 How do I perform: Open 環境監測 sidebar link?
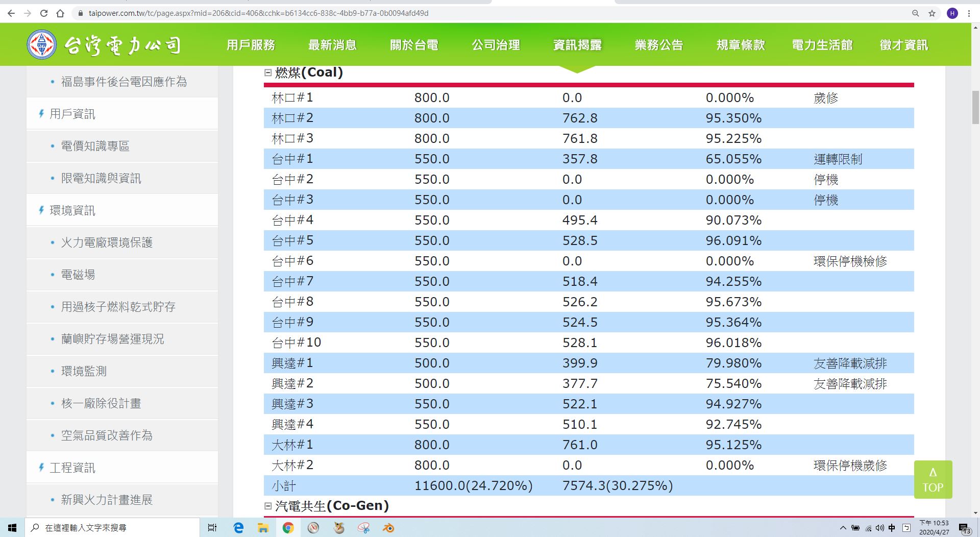(84, 371)
